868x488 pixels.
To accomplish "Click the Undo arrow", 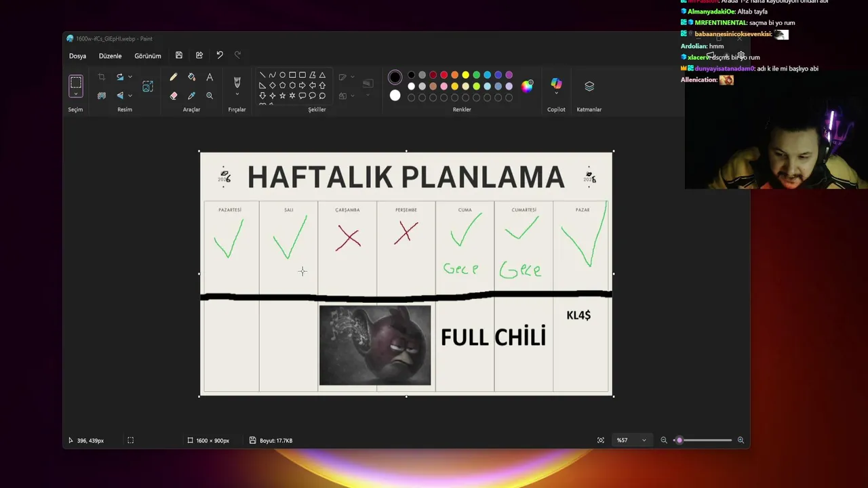I will pos(220,55).
